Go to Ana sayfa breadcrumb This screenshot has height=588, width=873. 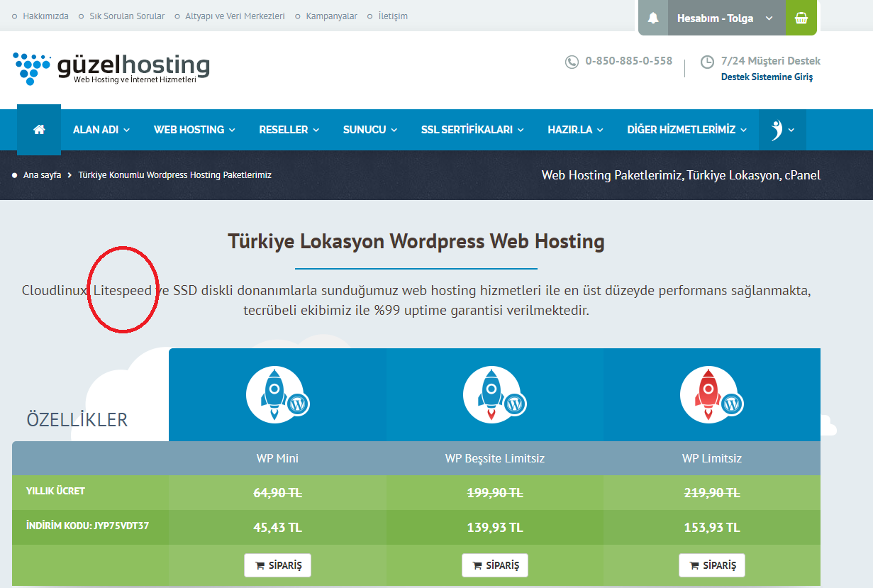pyautogui.click(x=42, y=174)
